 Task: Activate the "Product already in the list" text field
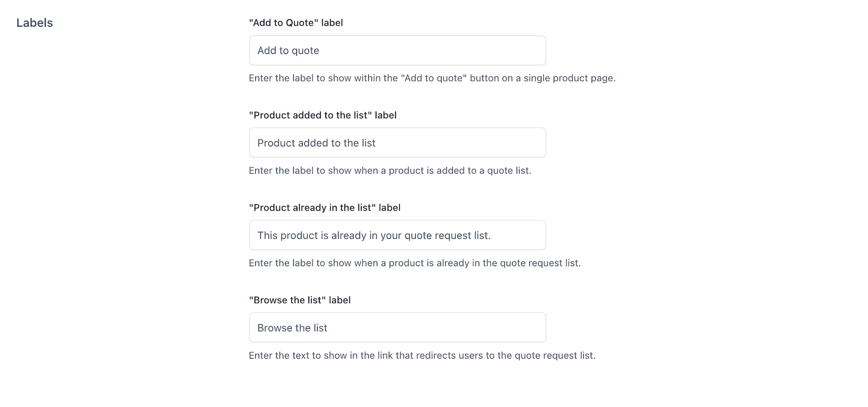397,235
